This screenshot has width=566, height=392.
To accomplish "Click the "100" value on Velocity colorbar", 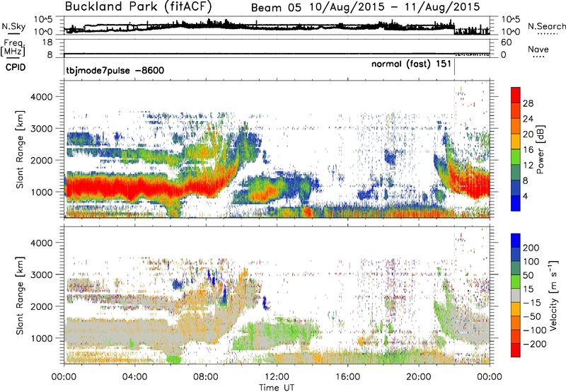I will [531, 262].
